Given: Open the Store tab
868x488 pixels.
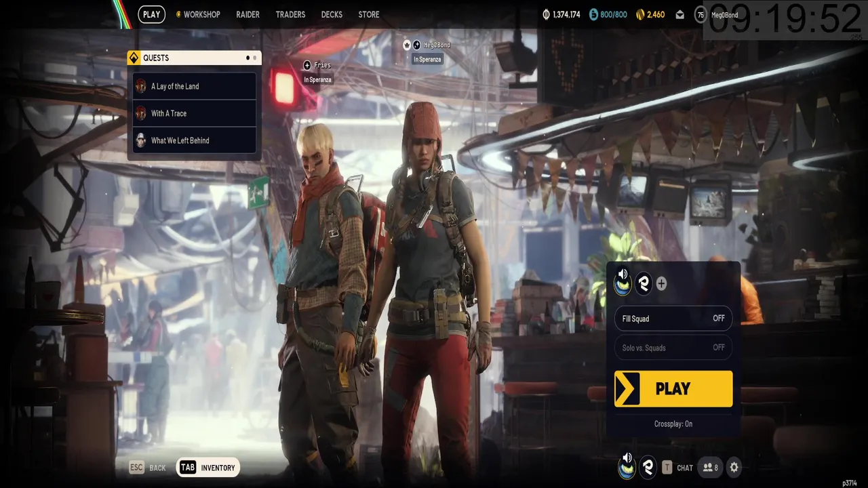Looking at the screenshot, I should (x=369, y=14).
